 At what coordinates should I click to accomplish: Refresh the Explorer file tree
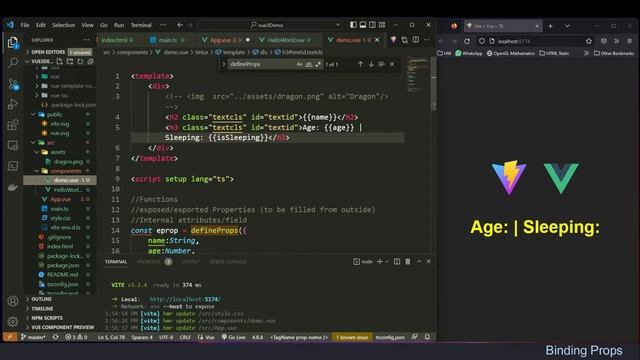(80, 62)
